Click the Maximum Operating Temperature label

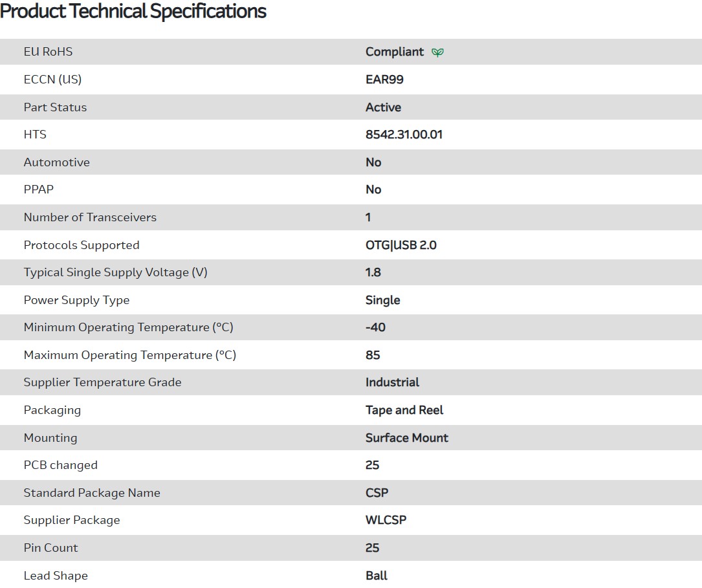coord(129,355)
